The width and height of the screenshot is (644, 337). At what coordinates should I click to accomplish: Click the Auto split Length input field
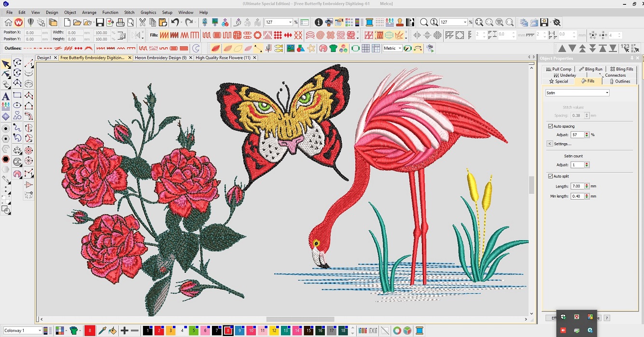577,186
